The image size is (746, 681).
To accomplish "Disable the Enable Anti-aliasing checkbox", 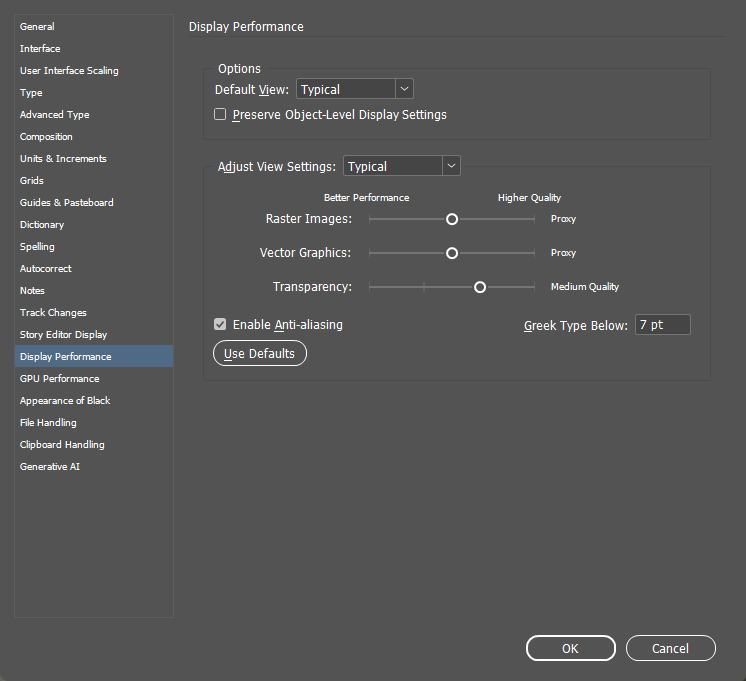I will [220, 324].
